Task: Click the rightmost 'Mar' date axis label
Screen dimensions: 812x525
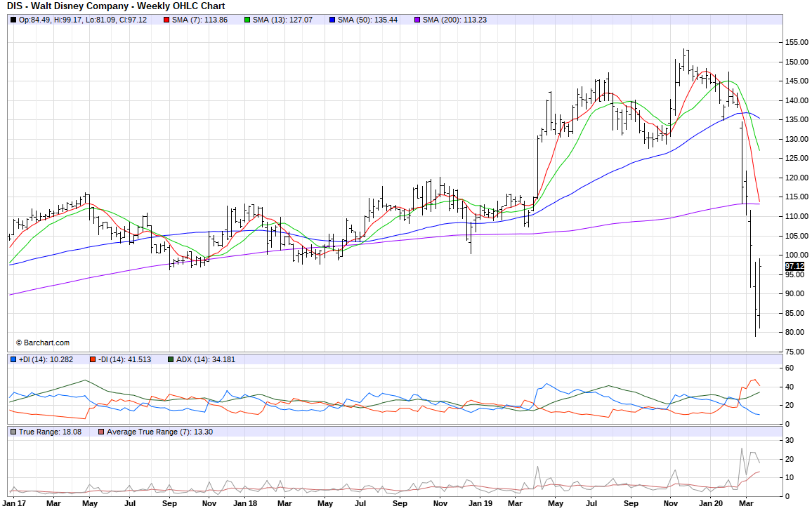Action: (x=746, y=504)
